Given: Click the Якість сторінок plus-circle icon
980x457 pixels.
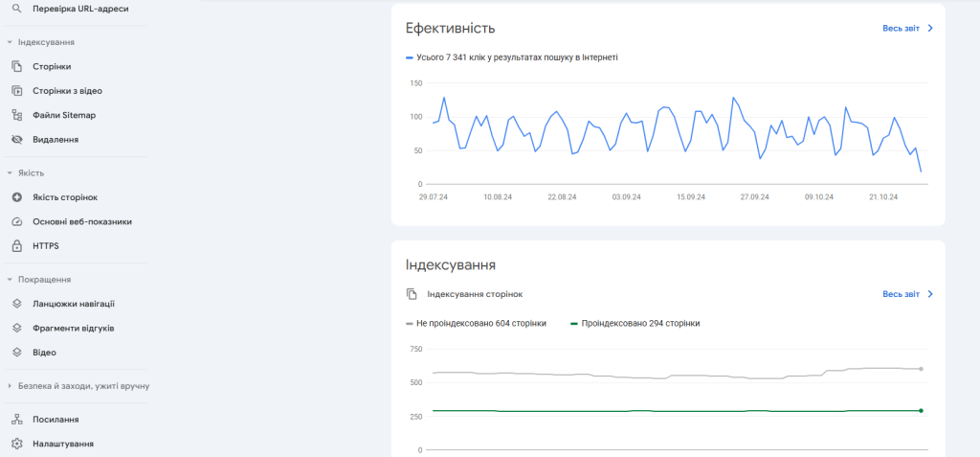Looking at the screenshot, I should (16, 197).
